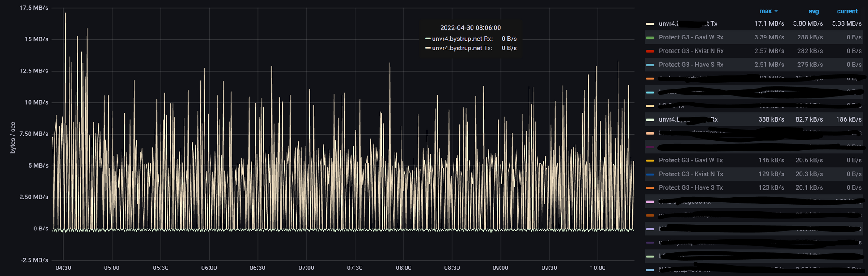868x276 pixels.
Task: Click pale swatch of the unvr4 Tx series
Action: pyautogui.click(x=650, y=24)
